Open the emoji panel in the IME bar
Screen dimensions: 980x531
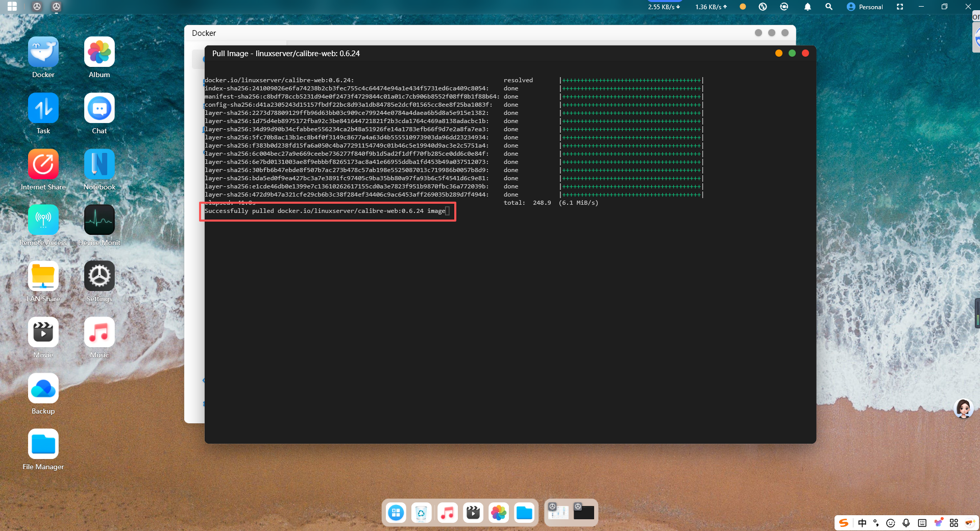891,523
